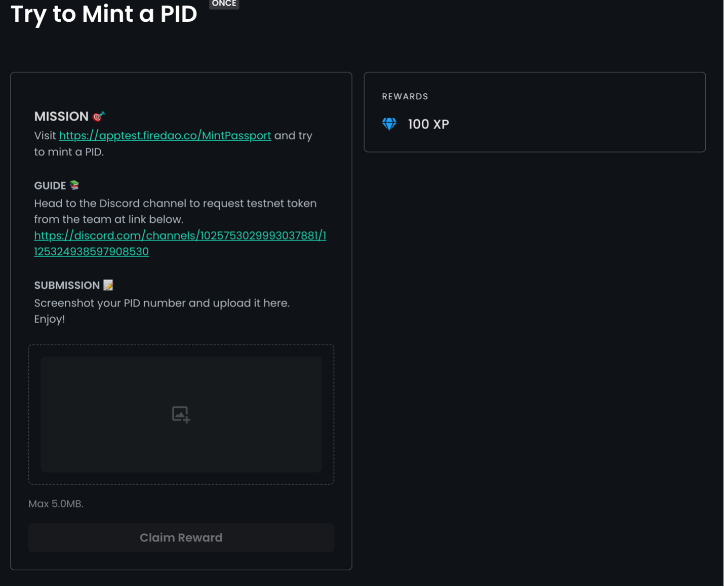Click the add-image upload icon
Screen dimensions: 724x588
[x=181, y=415]
